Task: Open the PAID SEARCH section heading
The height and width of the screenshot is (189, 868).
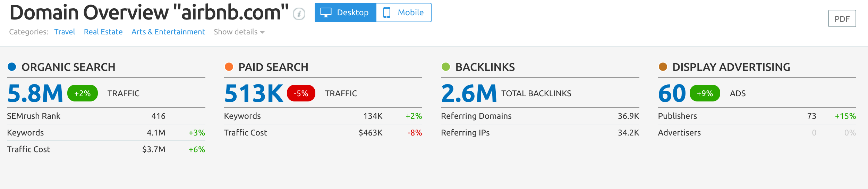Action: click(273, 67)
